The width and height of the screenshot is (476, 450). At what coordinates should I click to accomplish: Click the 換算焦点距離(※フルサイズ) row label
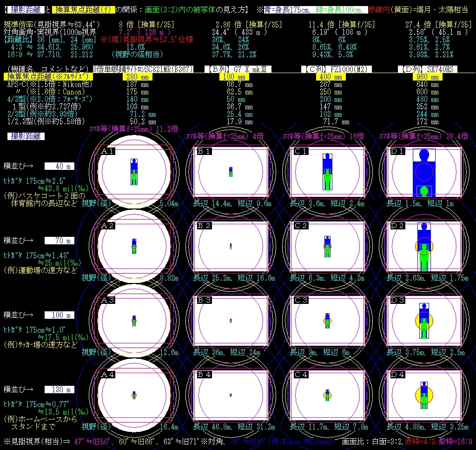pyautogui.click(x=48, y=77)
